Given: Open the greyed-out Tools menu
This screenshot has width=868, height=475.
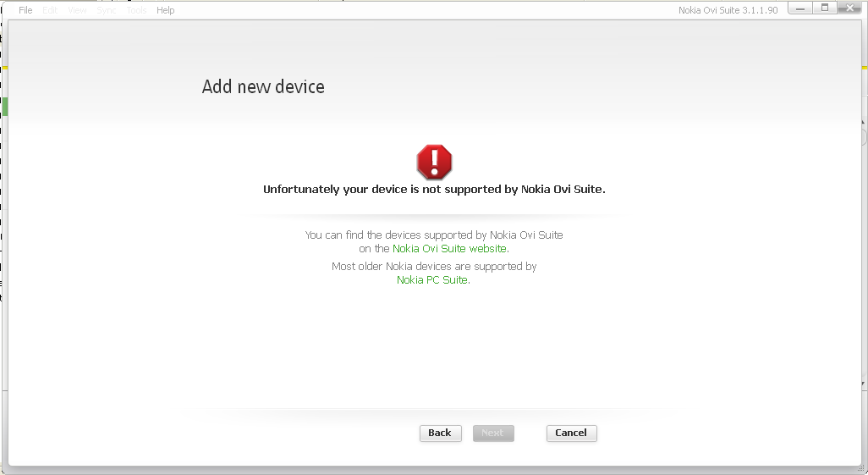Looking at the screenshot, I should pyautogui.click(x=136, y=10).
